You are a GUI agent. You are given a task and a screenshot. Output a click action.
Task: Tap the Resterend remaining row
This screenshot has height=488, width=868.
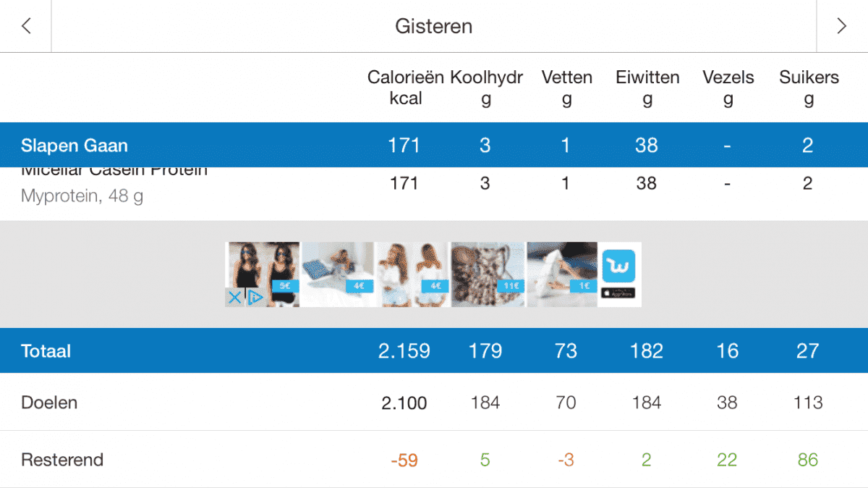(x=62, y=460)
